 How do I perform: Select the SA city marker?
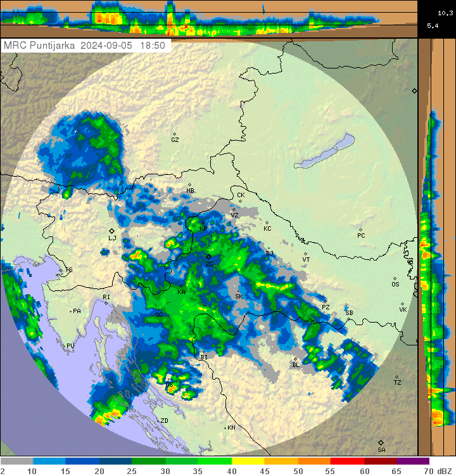click(381, 442)
